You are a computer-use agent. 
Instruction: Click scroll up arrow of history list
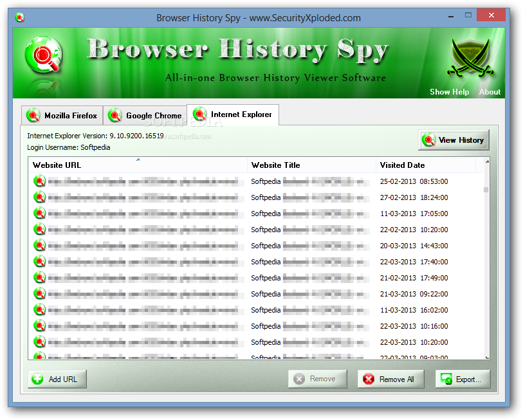coord(486,161)
